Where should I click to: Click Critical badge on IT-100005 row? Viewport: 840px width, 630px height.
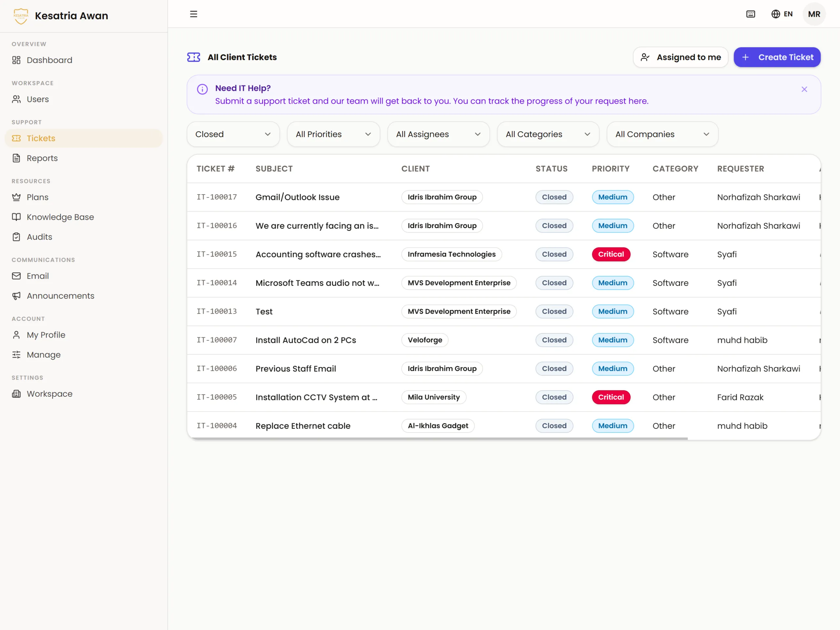point(611,397)
